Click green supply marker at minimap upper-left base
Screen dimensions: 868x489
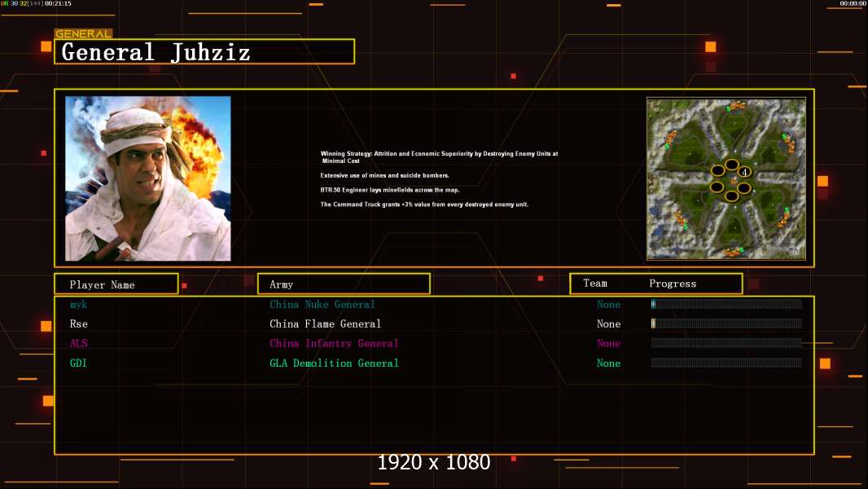tap(667, 147)
